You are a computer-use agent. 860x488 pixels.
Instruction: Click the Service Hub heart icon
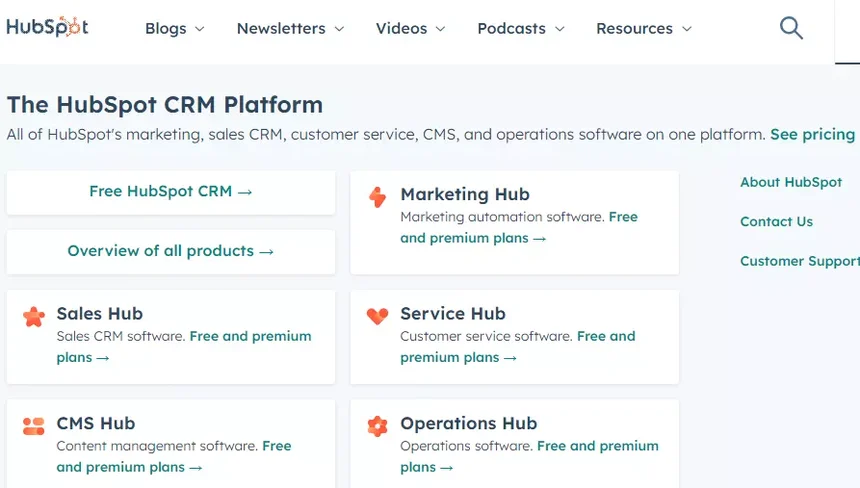point(377,316)
